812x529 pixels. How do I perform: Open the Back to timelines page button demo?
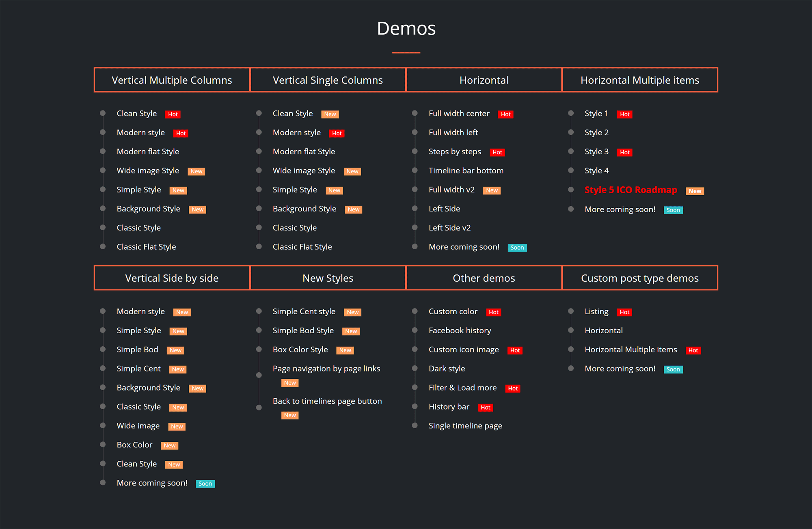pos(327,401)
